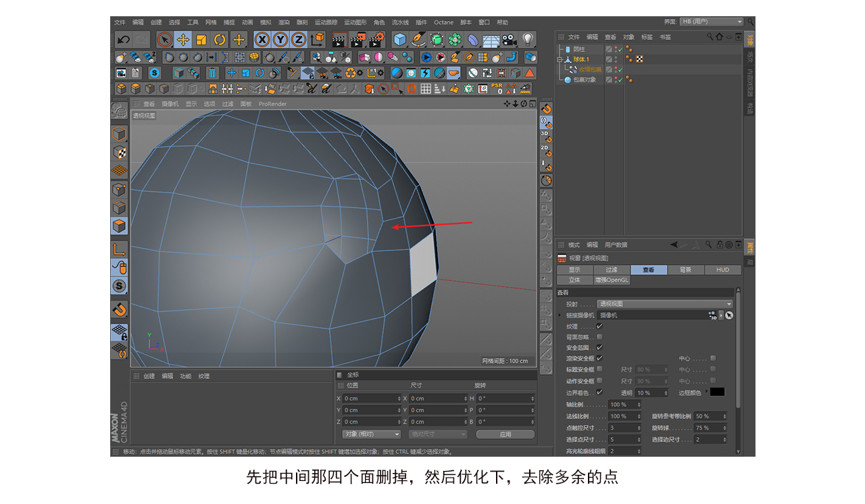Click the lock icon in Attributes panel
This screenshot has height=504, width=865.
coord(720,245)
